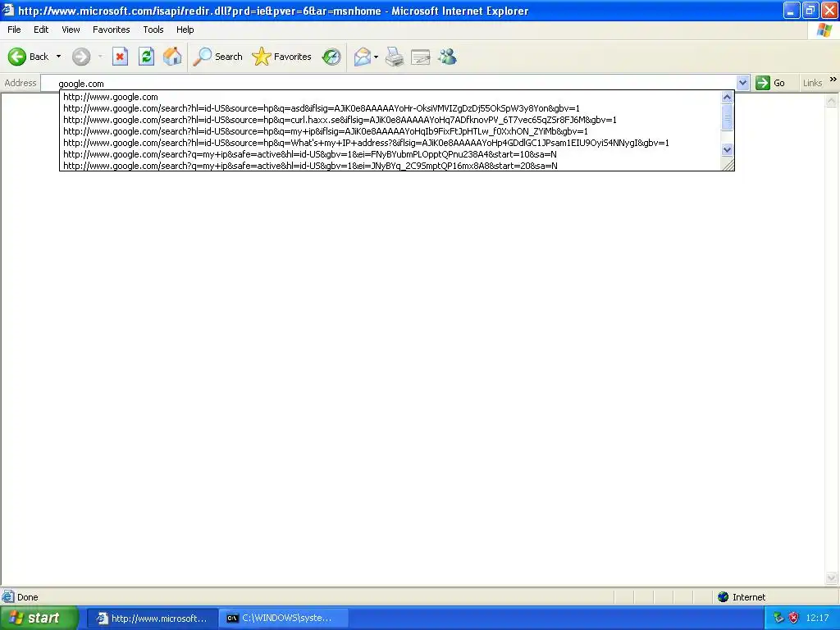Screen dimensions: 840x630
Task: Click the suggestion list scroll up arrow
Action: (x=727, y=97)
